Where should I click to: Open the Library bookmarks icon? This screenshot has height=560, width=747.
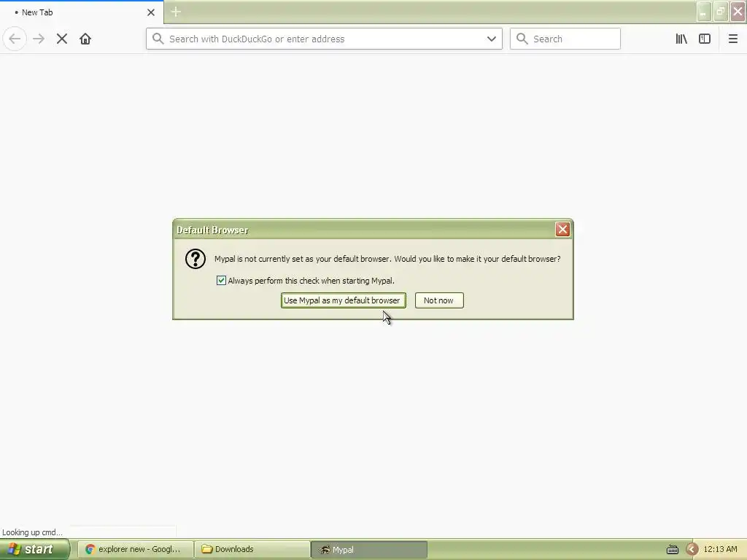pyautogui.click(x=681, y=39)
